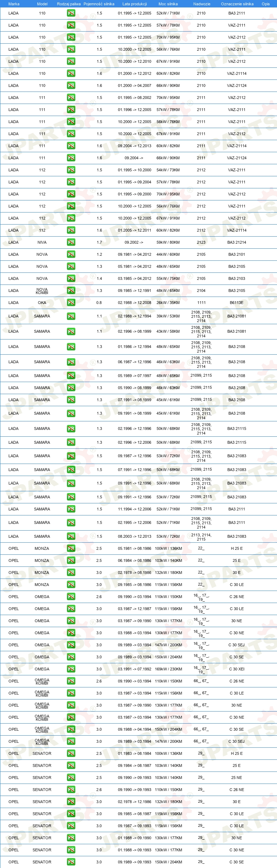
Task: Click body code 2104
Action: click(201, 291)
